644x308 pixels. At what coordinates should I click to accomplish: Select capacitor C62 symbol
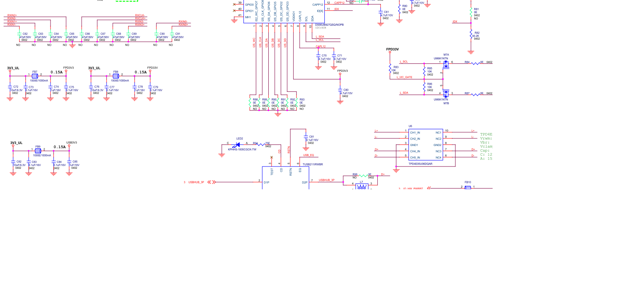(x=20, y=34)
